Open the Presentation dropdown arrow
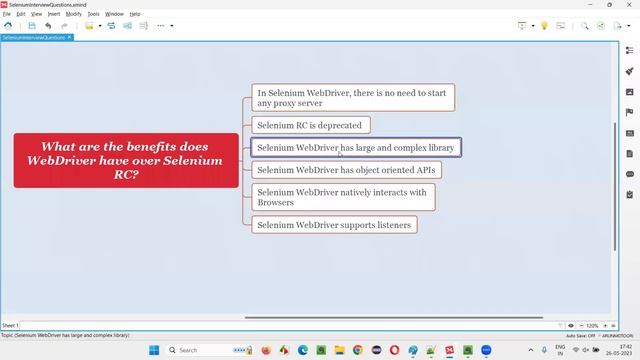 [x=533, y=26]
